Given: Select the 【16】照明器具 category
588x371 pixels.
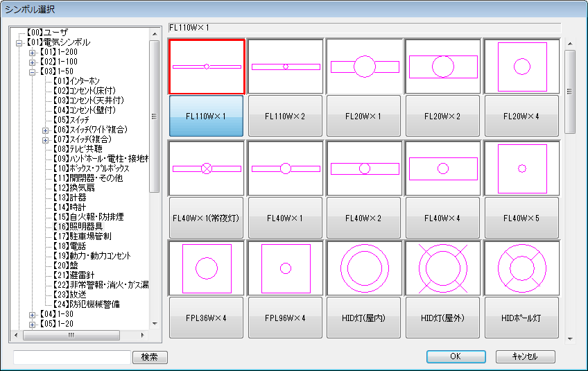Looking at the screenshot, I should tap(78, 227).
